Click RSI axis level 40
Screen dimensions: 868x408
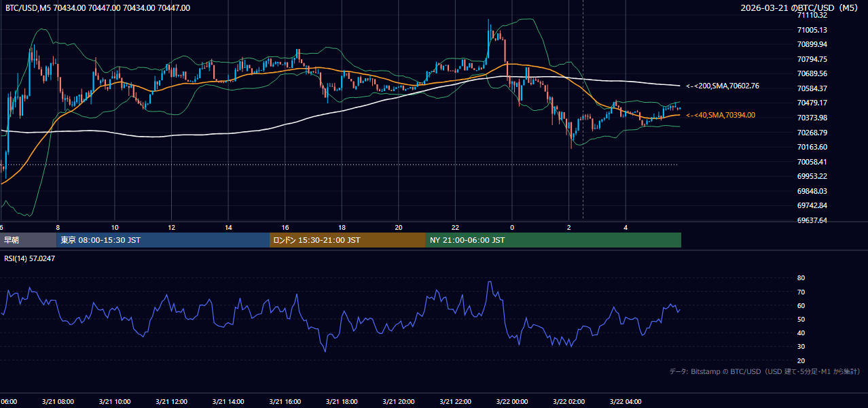pos(801,333)
